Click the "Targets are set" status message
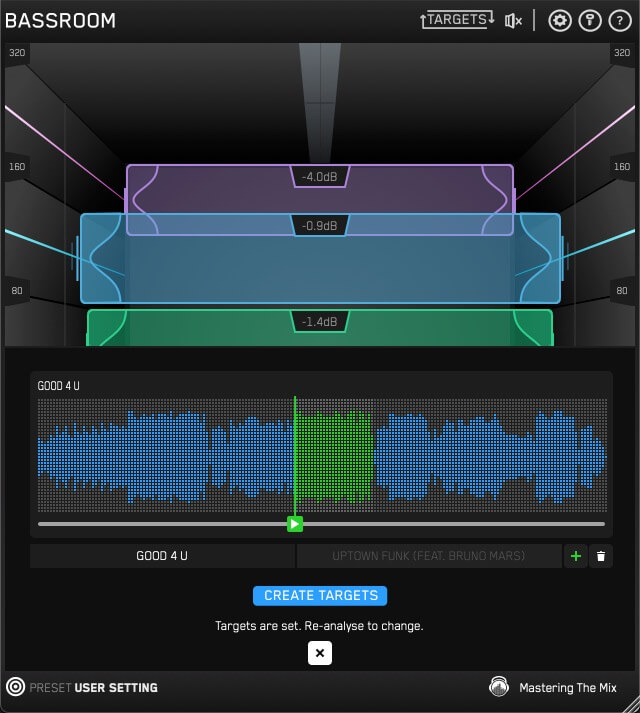The width and height of the screenshot is (640, 713). (x=319, y=626)
